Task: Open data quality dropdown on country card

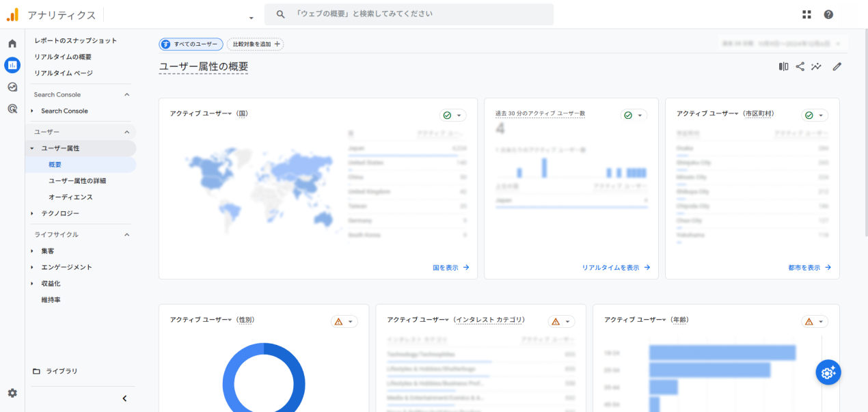Action: (452, 115)
